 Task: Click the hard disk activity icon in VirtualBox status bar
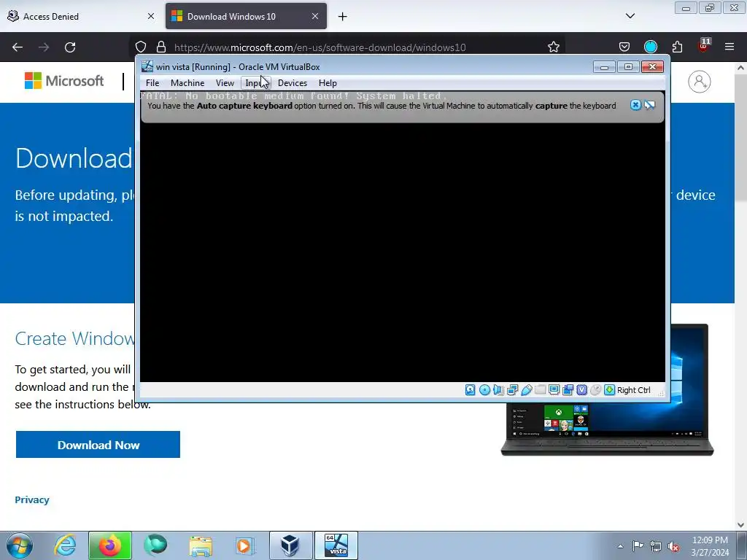click(471, 390)
